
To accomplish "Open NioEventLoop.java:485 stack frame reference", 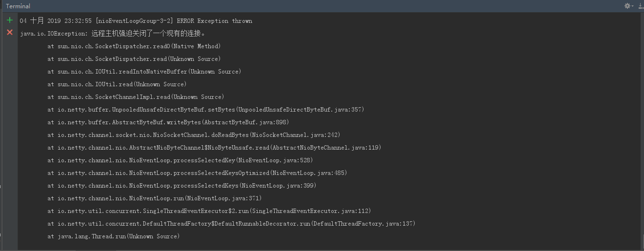I will [308, 173].
